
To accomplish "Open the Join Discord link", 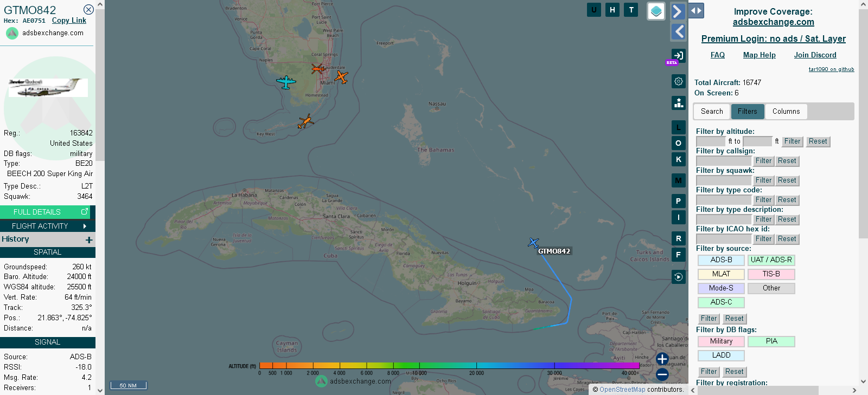I will (x=815, y=55).
